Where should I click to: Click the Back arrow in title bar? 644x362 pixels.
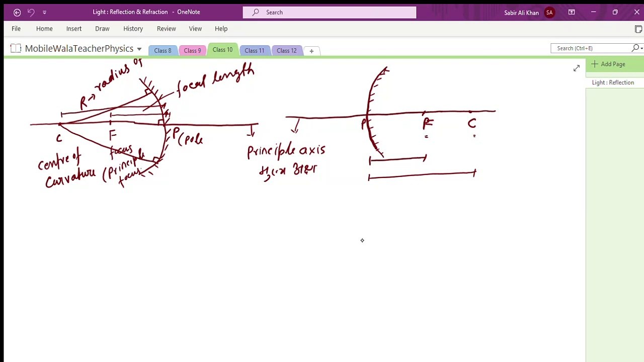(17, 12)
